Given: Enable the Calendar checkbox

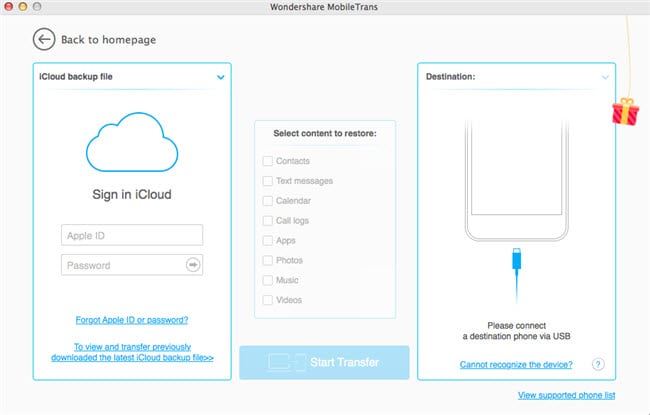Looking at the screenshot, I should point(268,201).
